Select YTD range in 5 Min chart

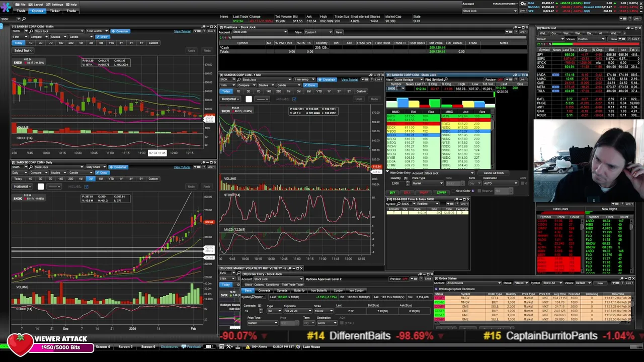pyautogui.click(x=111, y=43)
